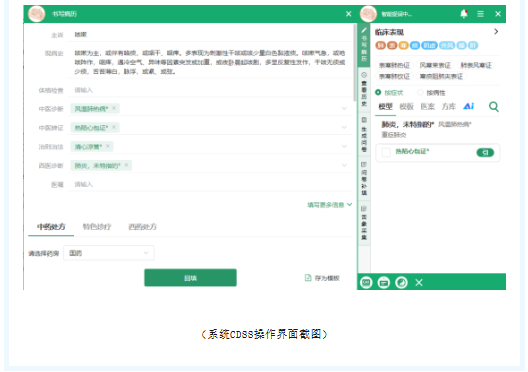Expand 填写更多信息 section
Image resolution: width=528 pixels, height=372 pixels.
click(x=329, y=205)
